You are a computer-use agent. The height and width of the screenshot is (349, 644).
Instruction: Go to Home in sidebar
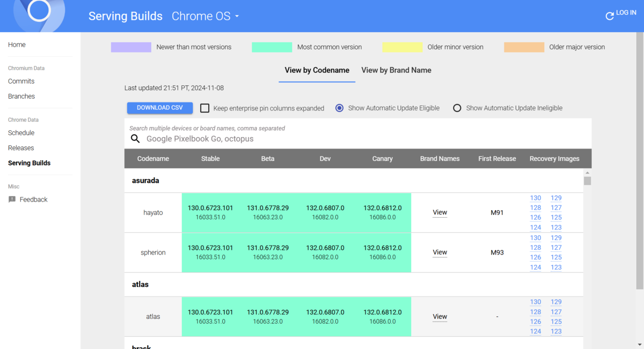[17, 44]
